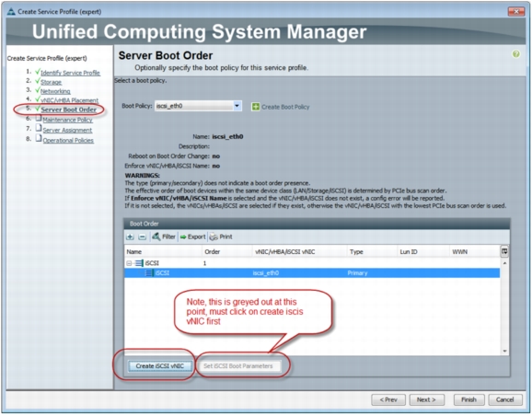Click the collapse-all minus icon in Boot Order toolbar
Image resolution: width=532 pixels, height=416 pixels.
tap(142, 237)
